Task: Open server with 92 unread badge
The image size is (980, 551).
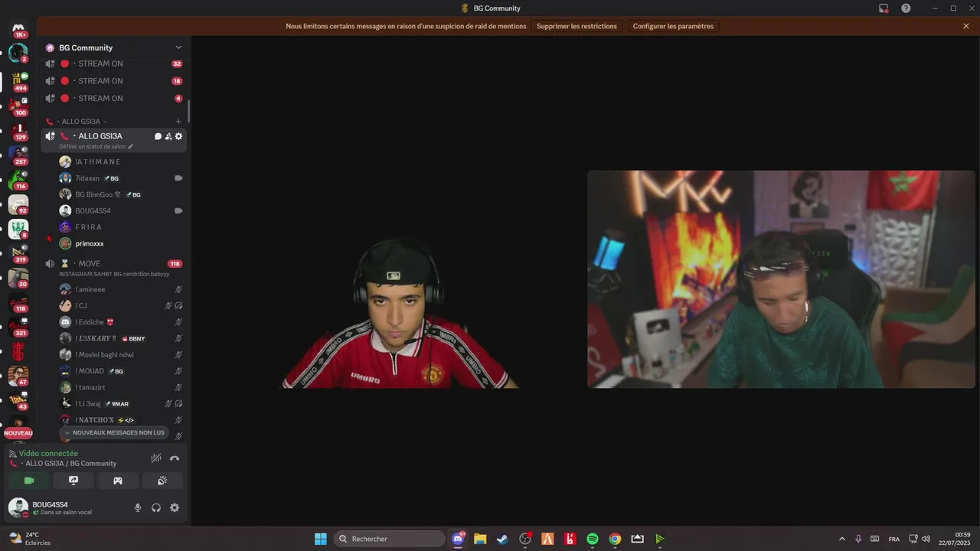Action: [18, 204]
